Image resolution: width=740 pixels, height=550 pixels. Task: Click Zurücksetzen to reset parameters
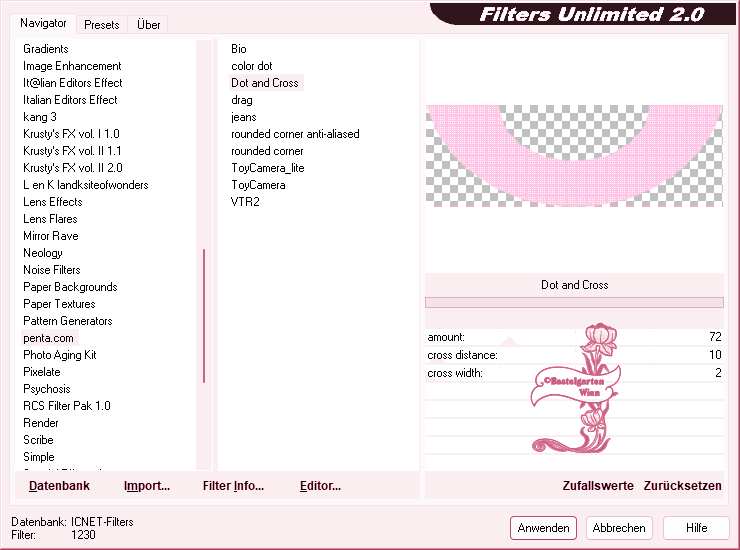click(x=682, y=486)
